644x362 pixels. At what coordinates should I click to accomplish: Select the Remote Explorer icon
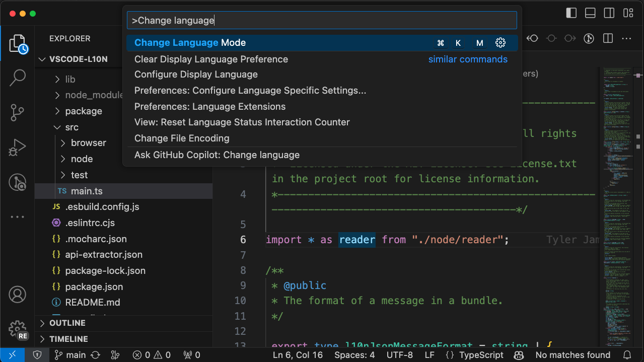coord(18,182)
